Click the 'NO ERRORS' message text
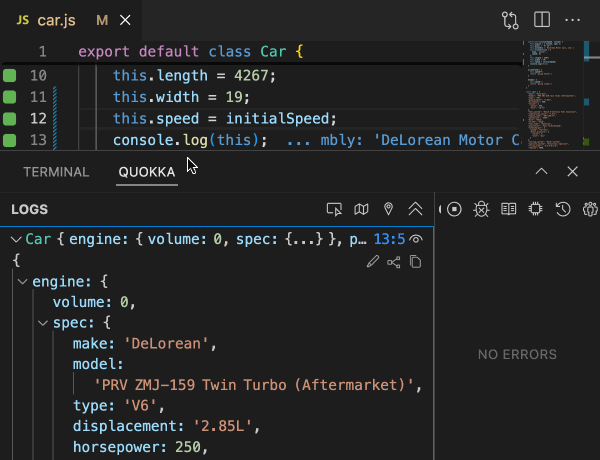Screen dimensions: 600x460 point(517,355)
